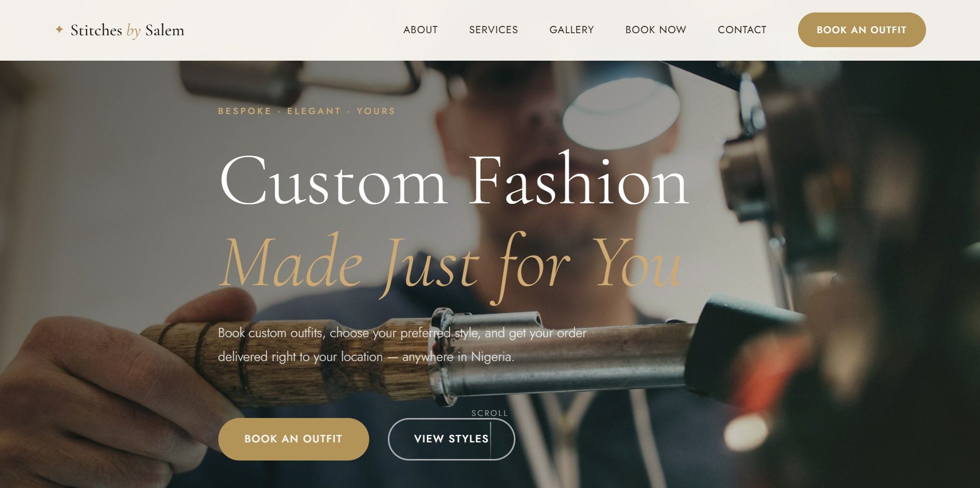Open View Styles outlined button

(x=452, y=439)
